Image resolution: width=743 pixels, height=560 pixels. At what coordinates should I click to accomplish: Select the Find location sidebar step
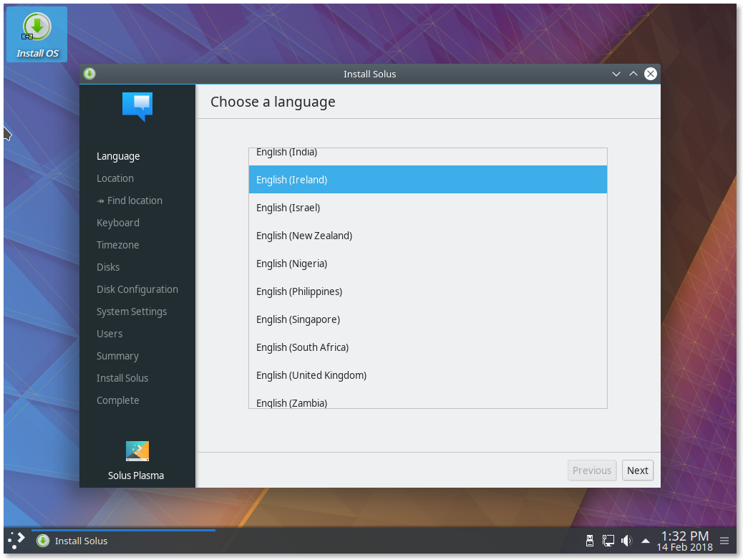(130, 201)
